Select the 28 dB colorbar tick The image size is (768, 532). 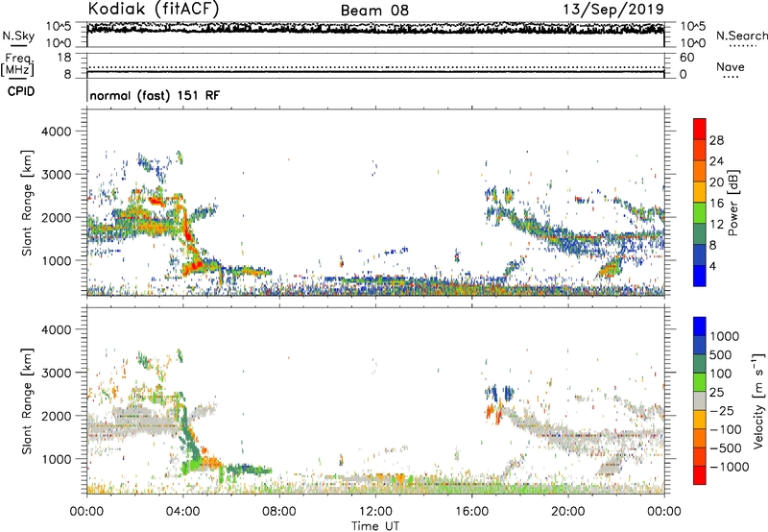[x=716, y=140]
